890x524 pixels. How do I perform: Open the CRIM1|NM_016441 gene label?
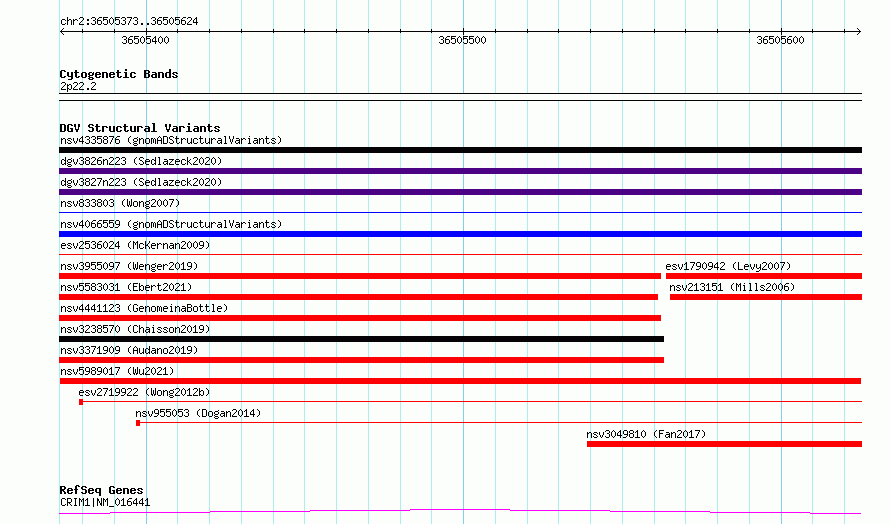click(x=105, y=502)
